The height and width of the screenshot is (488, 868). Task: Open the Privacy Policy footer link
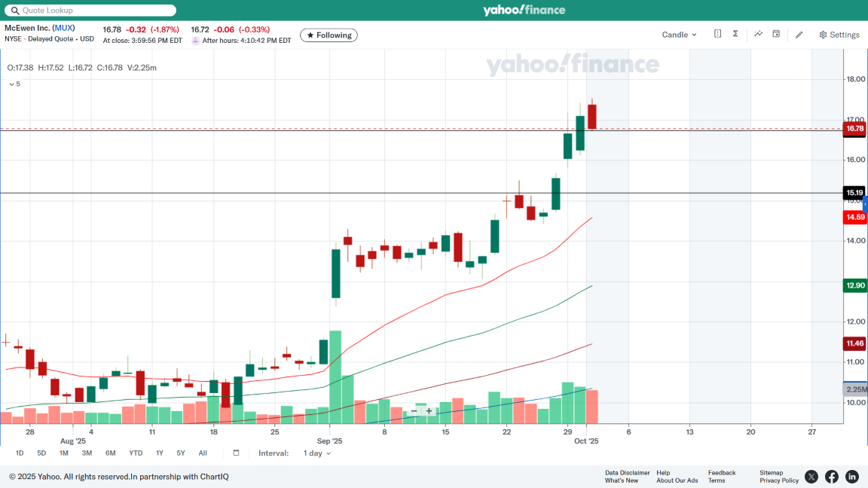coord(779,480)
